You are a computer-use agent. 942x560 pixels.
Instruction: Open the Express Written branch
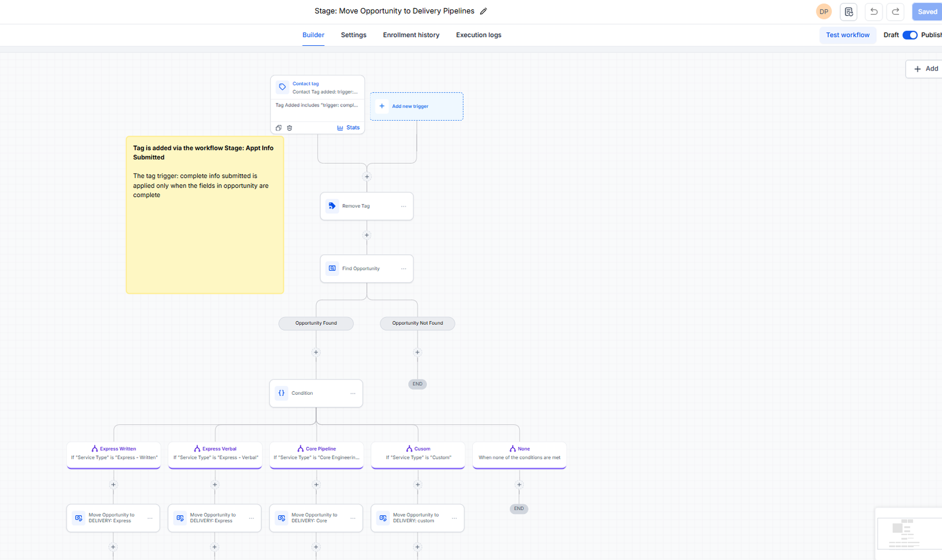coord(114,455)
